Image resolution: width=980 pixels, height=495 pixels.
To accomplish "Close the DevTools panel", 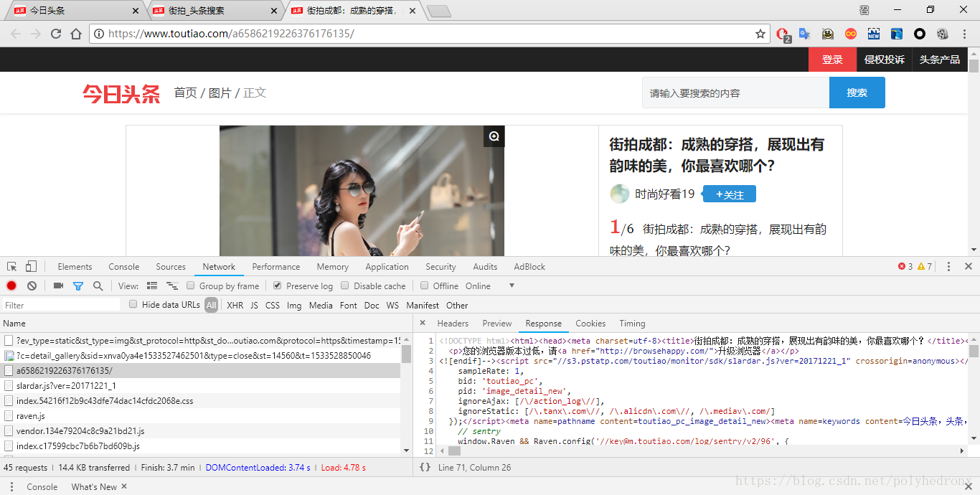I will [x=969, y=266].
